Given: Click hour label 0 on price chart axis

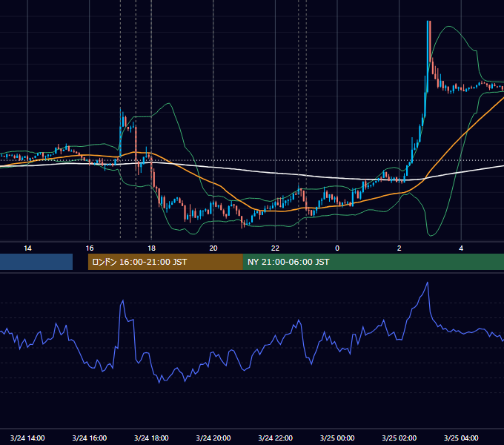Looking at the screenshot, I should pyautogui.click(x=337, y=248).
